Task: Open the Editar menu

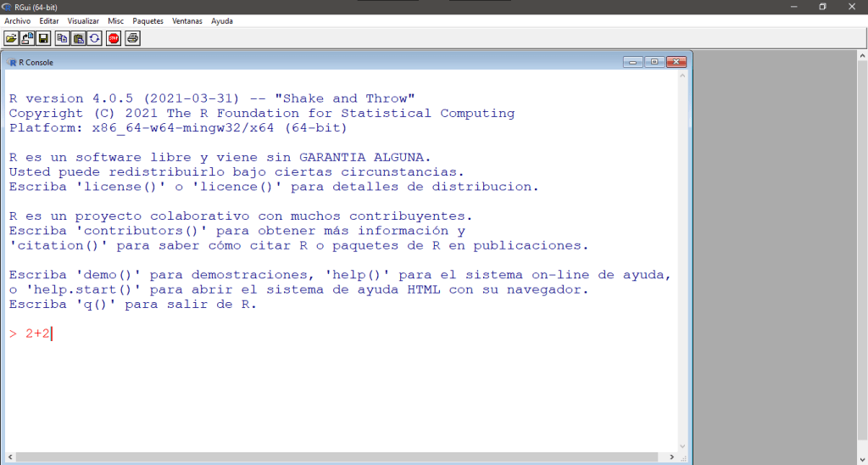Action: coord(49,20)
